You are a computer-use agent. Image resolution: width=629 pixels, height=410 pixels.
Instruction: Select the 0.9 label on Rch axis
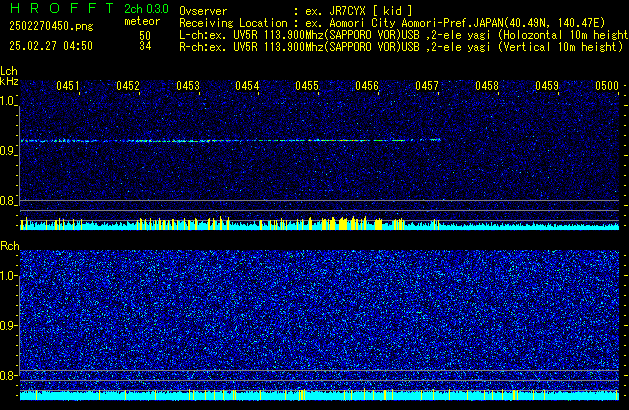coord(7,325)
